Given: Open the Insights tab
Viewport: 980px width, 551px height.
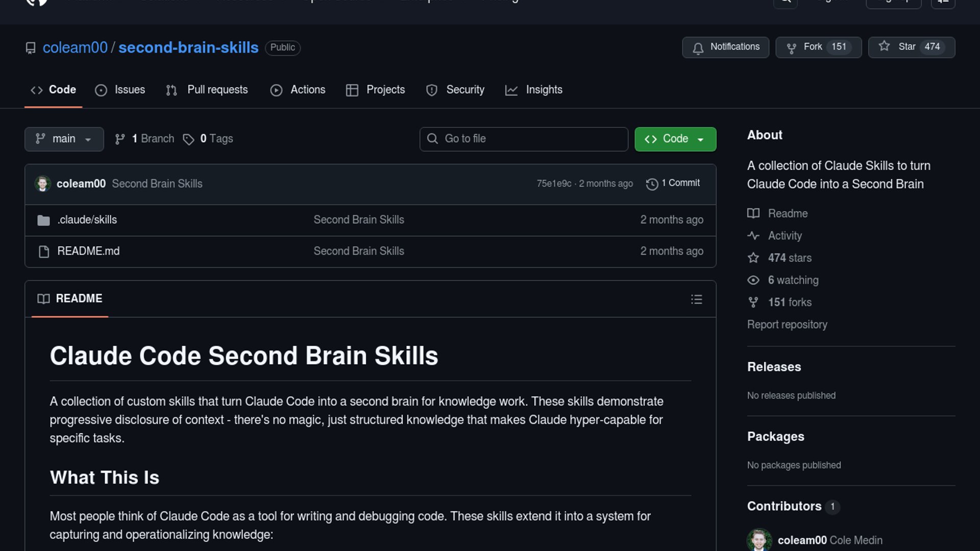Looking at the screenshot, I should [534, 90].
